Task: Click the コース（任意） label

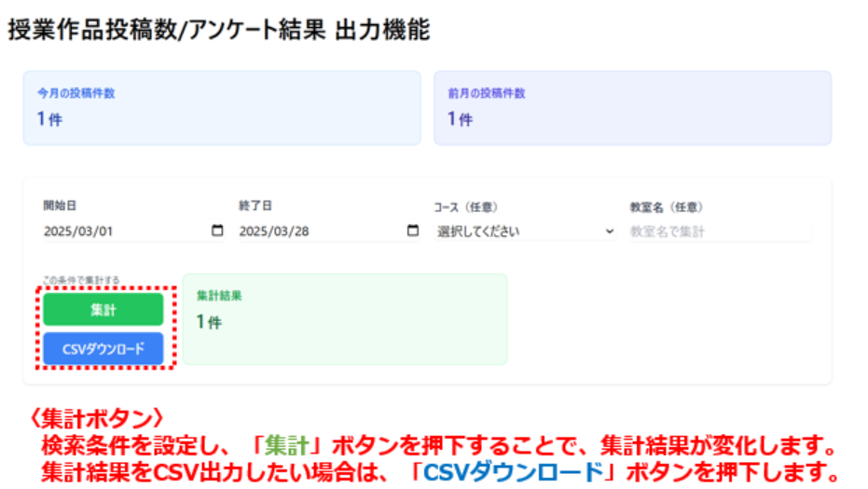Action: [470, 207]
